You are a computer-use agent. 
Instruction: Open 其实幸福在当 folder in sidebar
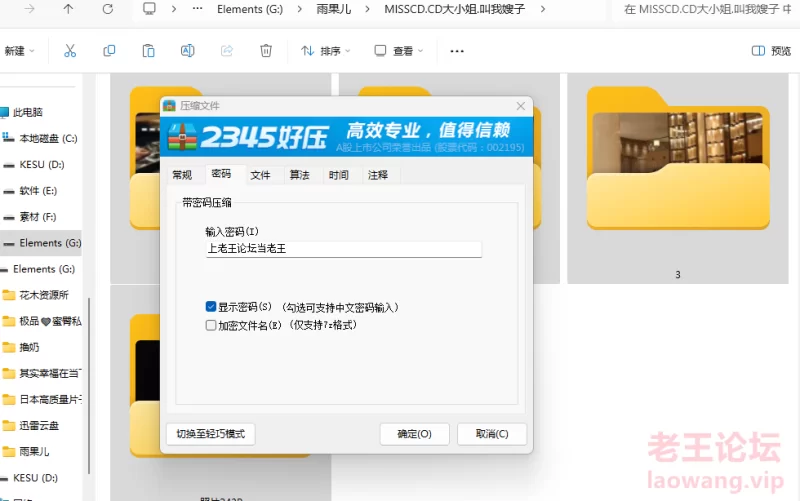coord(41,373)
